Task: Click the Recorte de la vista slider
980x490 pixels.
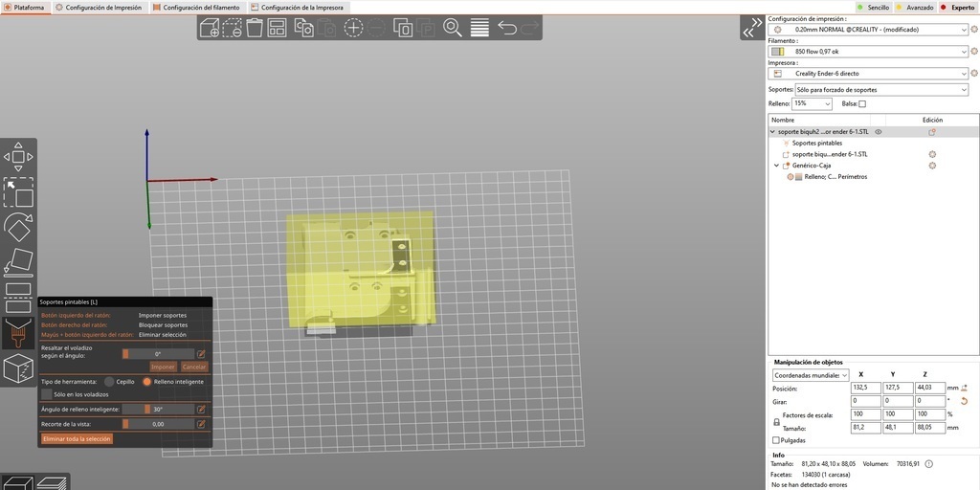Action: coord(158,424)
